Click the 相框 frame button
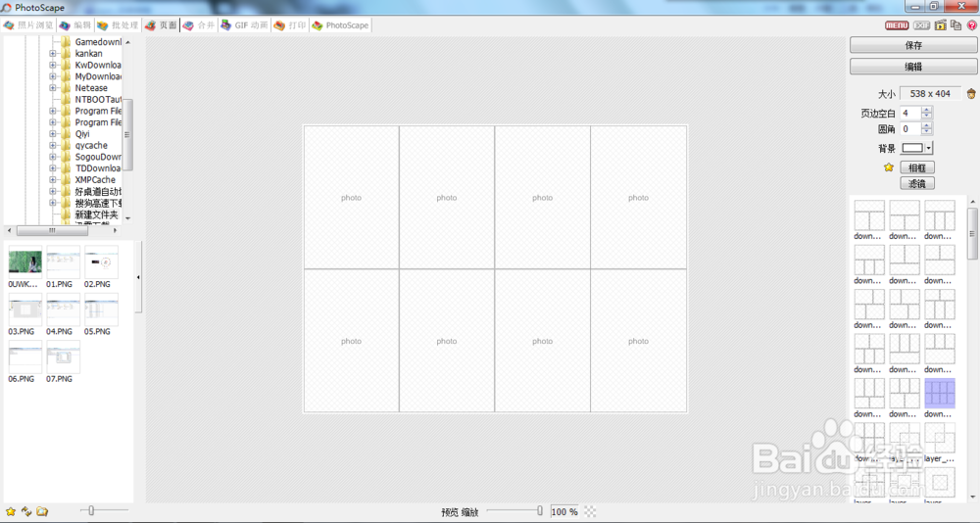 point(917,167)
